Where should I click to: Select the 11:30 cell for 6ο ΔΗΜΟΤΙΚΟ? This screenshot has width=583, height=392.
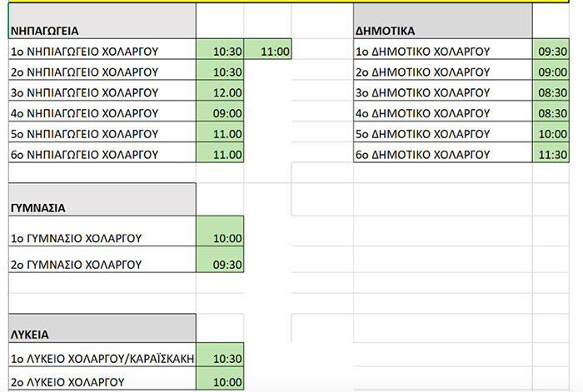pos(553,153)
